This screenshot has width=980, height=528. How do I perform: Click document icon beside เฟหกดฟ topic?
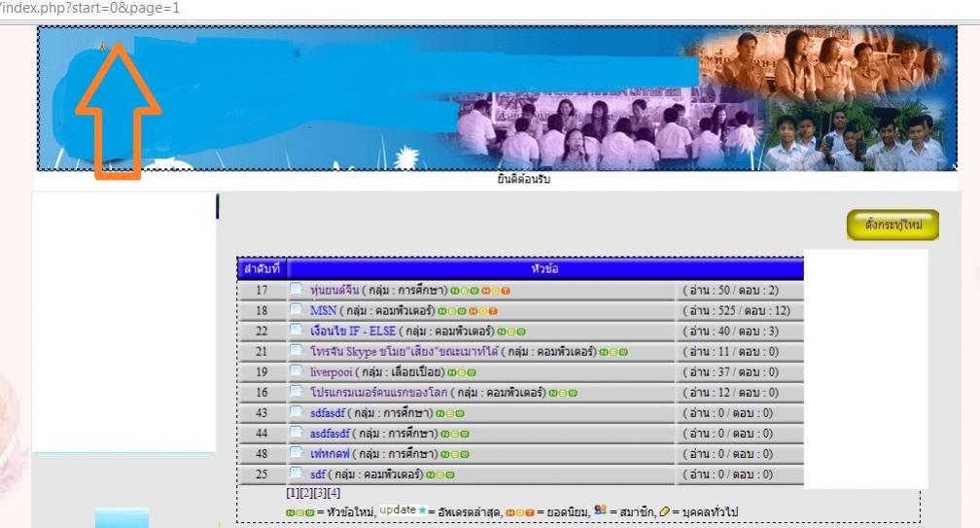coord(297,453)
